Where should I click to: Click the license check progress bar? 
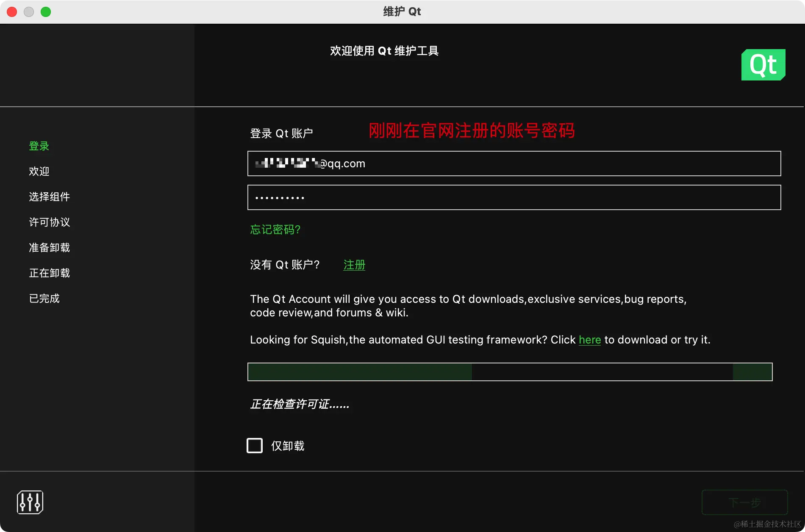(510, 372)
